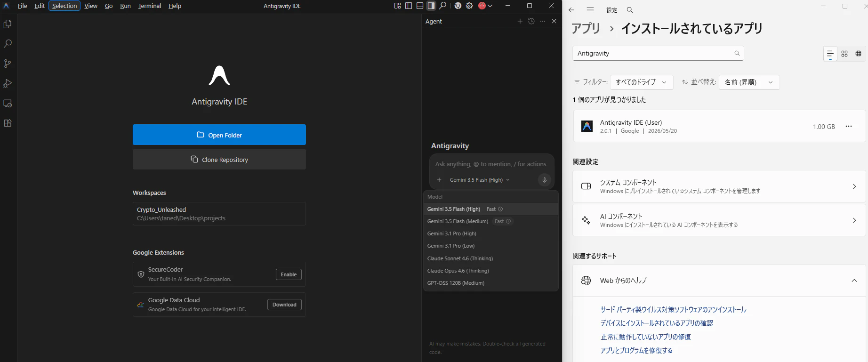Select Claude Opus 4.6 (Thinking) model

pos(491,271)
